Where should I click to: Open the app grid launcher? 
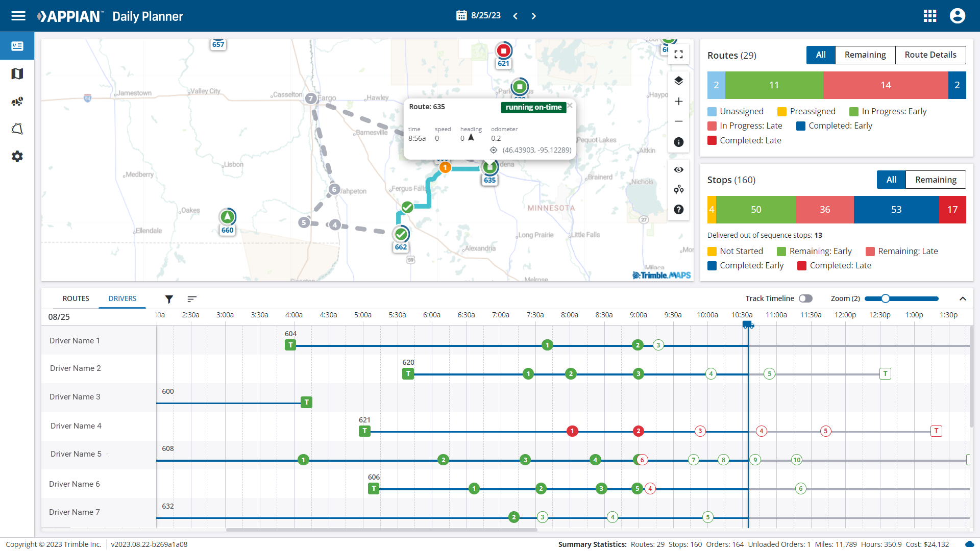point(929,16)
